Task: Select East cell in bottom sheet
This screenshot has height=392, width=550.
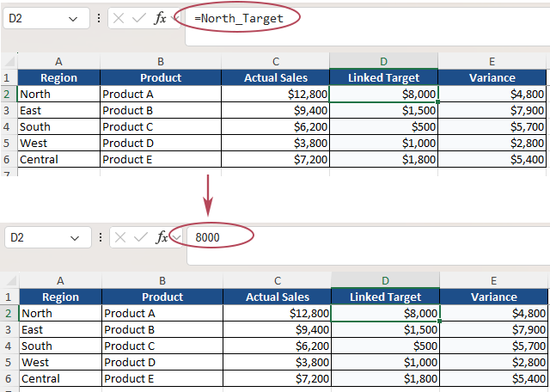Action: coord(60,330)
